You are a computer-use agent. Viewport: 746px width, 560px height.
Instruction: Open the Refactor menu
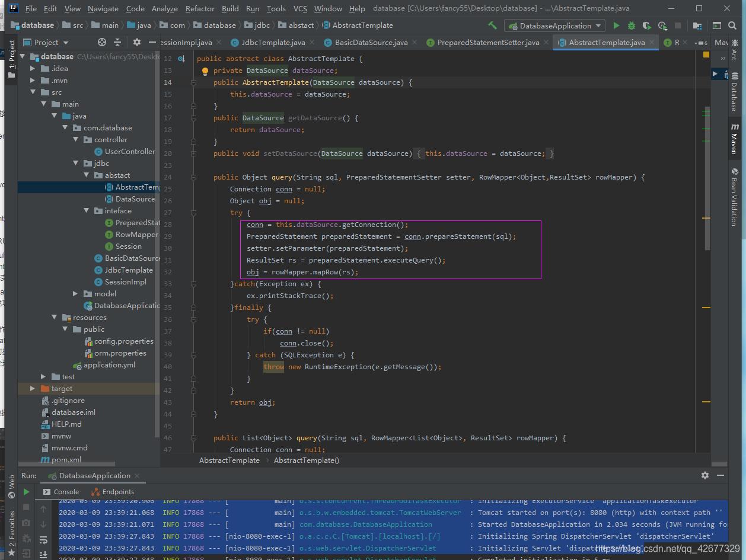point(200,8)
